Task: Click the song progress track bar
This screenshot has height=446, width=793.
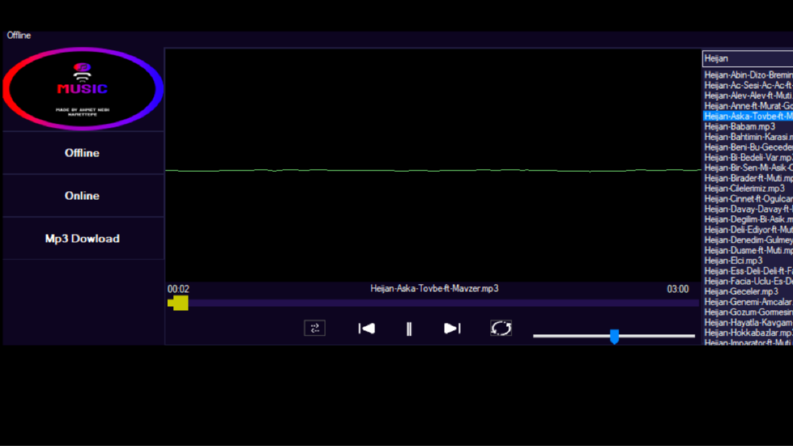Action: 433,303
